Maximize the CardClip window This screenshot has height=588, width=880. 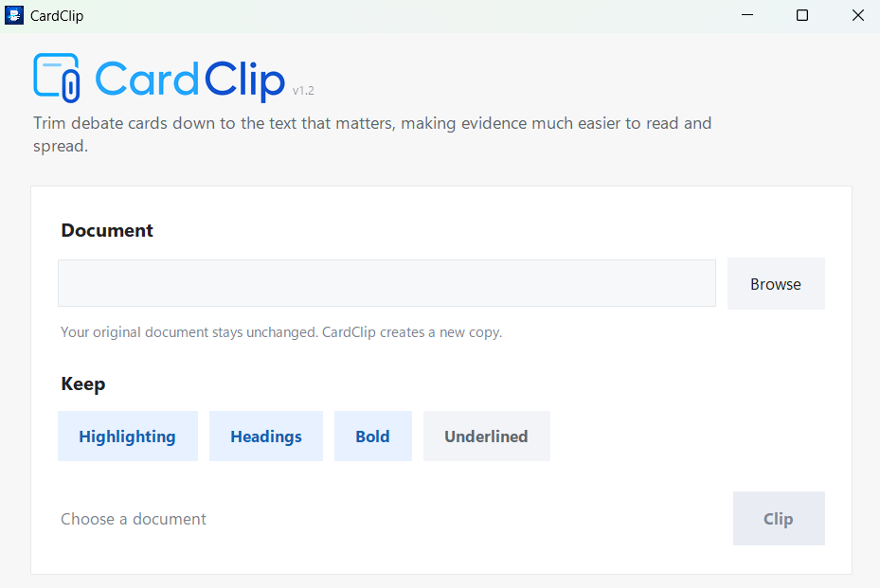click(x=802, y=15)
